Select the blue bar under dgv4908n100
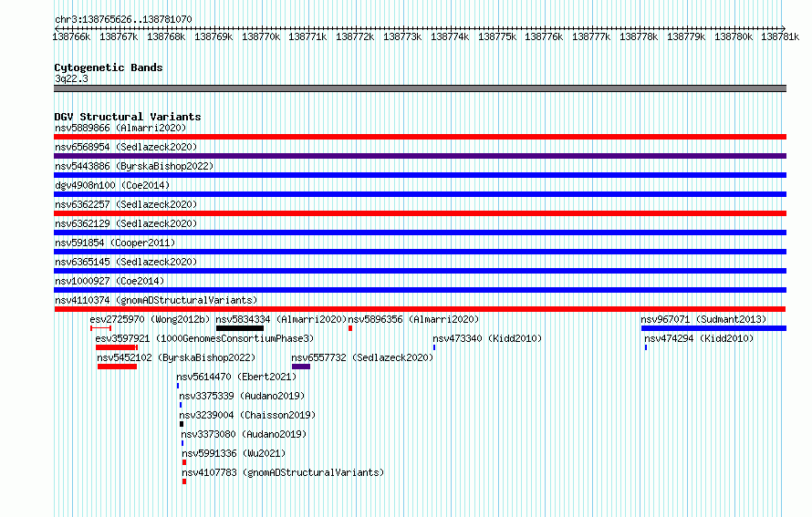 (x=420, y=194)
